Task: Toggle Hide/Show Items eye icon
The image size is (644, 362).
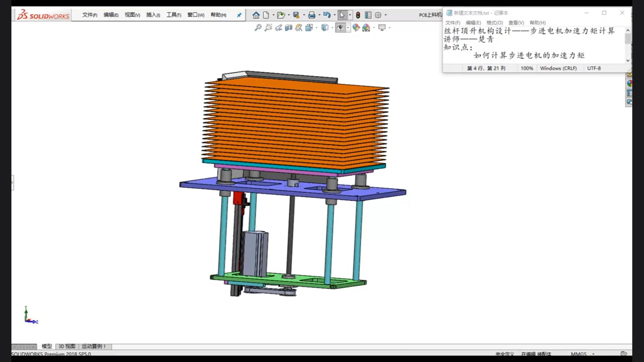Action: (x=340, y=28)
